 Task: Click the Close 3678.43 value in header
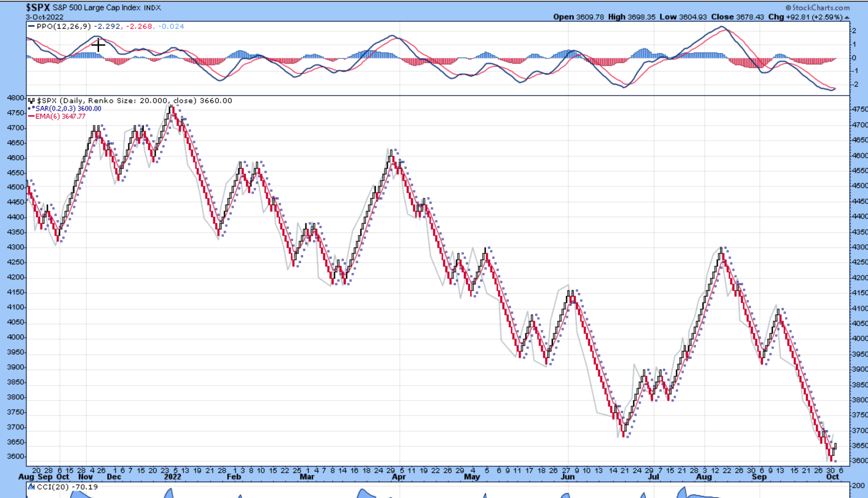coord(737,17)
